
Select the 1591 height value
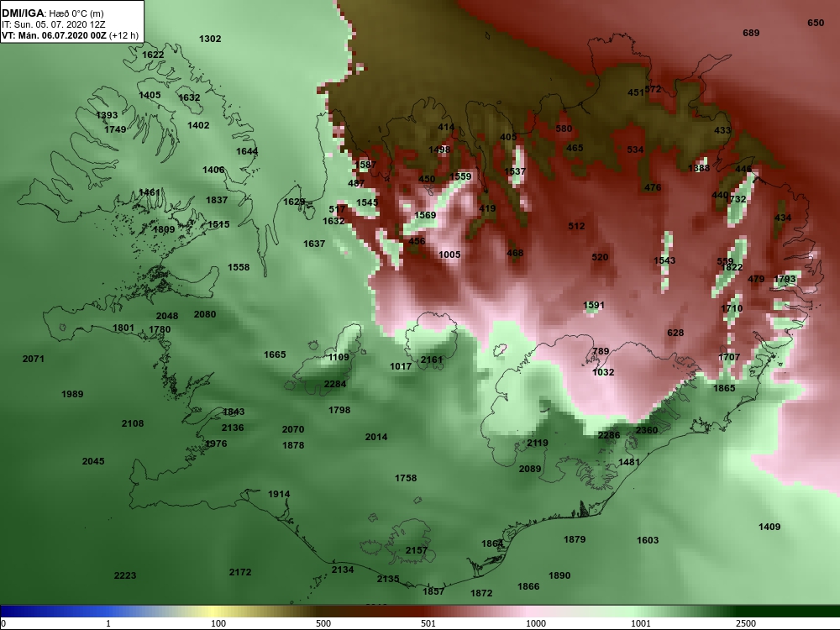(x=594, y=306)
